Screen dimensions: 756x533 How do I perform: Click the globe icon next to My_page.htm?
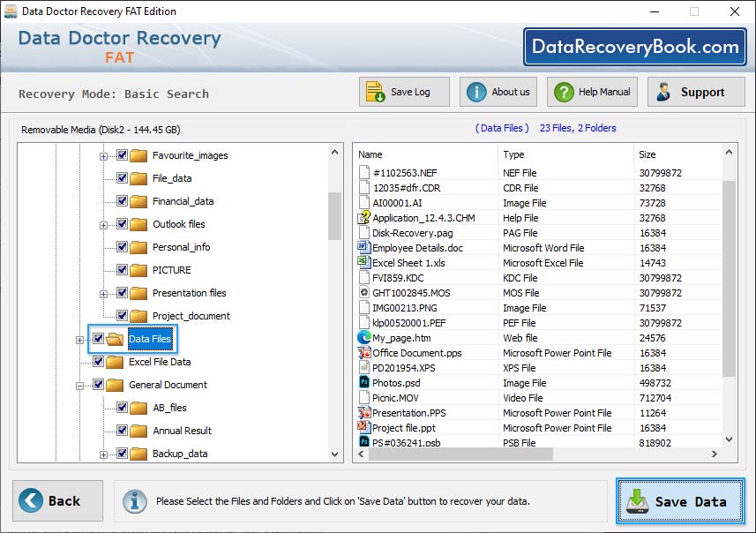point(363,338)
